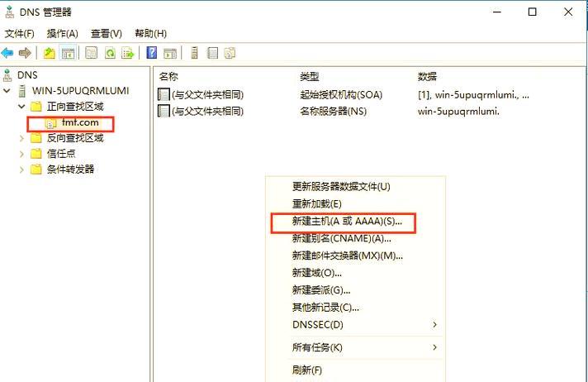Minimize the DNS 管理器 window
588x382 pixels.
coord(497,12)
